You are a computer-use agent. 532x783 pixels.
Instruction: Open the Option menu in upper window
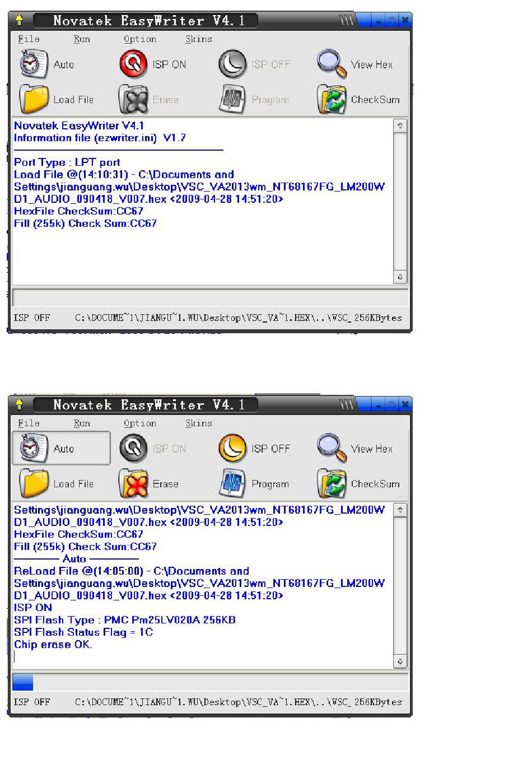click(x=140, y=39)
